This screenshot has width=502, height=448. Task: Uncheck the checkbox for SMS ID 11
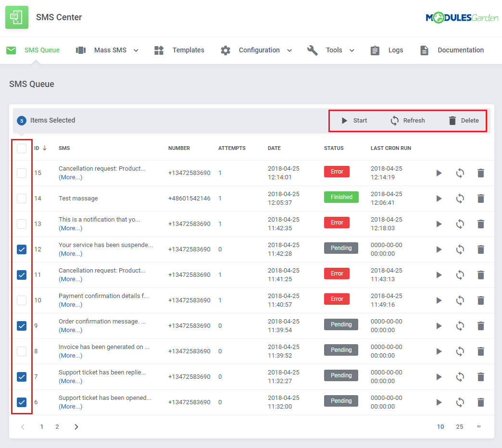coord(22,275)
